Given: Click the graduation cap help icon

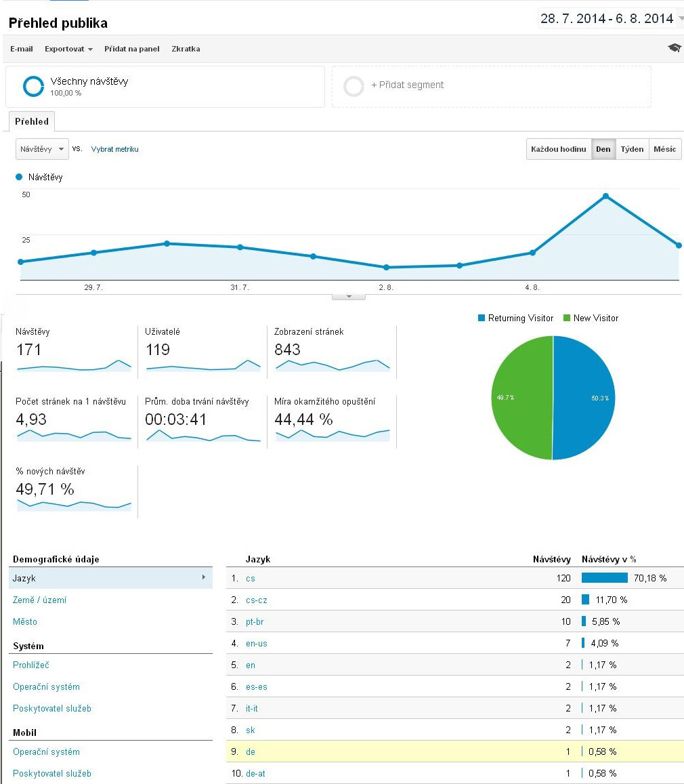Looking at the screenshot, I should pos(674,48).
